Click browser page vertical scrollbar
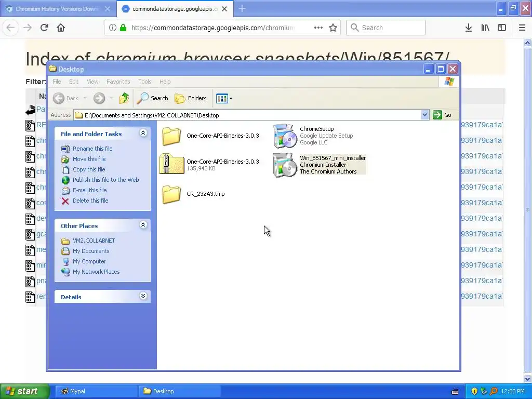This screenshot has width=532, height=399. [527, 210]
